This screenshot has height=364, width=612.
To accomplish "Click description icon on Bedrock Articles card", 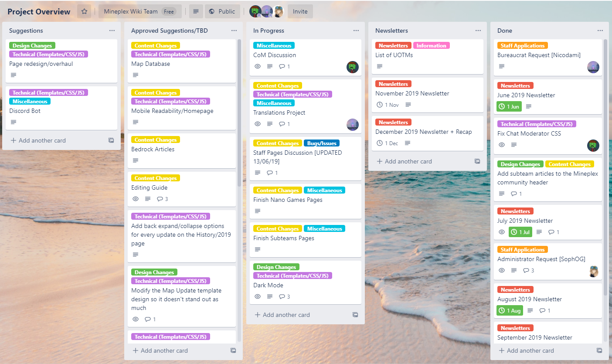I will tap(136, 160).
